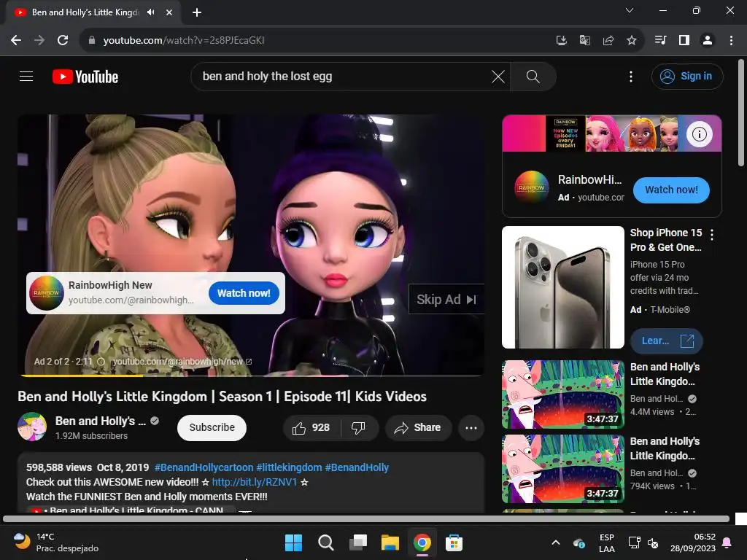Dislike the video with thumbs down

click(359, 427)
